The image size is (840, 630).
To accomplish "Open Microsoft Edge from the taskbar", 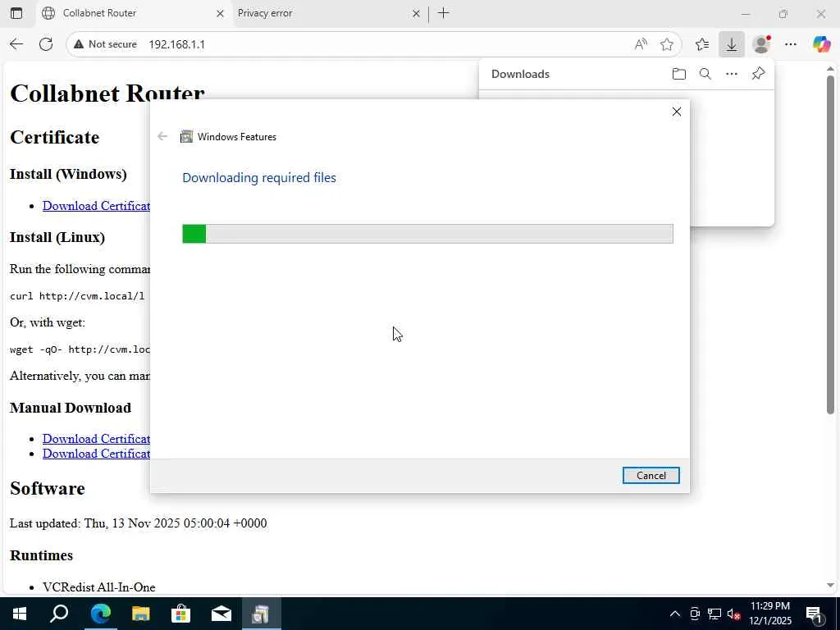I will 100,614.
